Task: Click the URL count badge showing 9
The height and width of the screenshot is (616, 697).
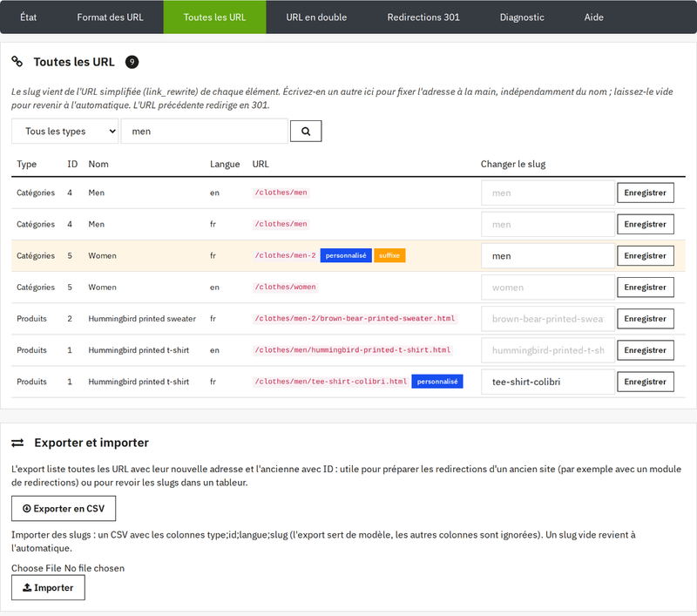Action: (132, 62)
